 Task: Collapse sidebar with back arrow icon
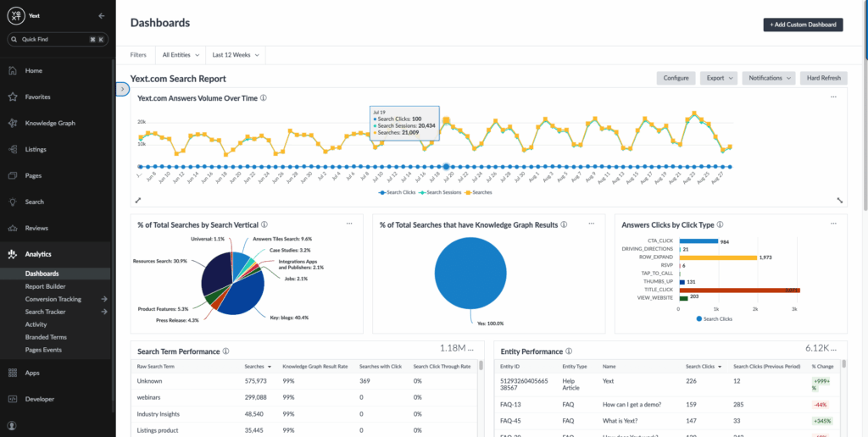point(102,16)
